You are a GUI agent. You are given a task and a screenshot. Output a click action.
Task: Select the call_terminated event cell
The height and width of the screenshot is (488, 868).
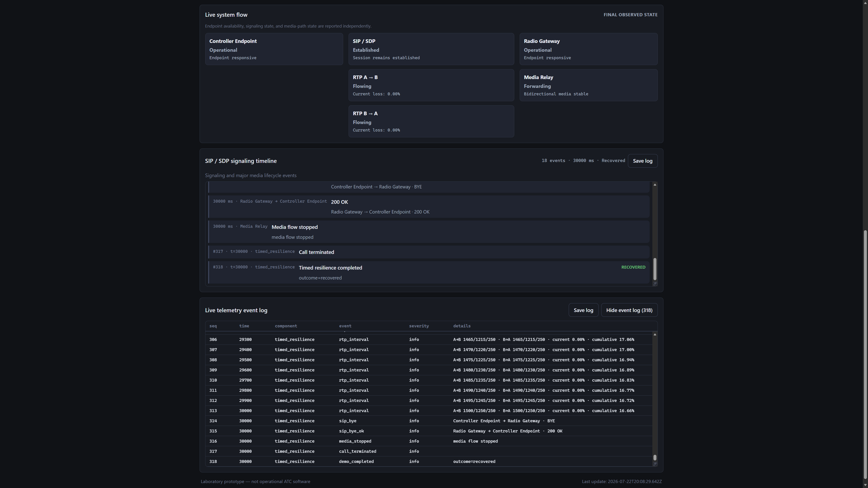coord(358,451)
